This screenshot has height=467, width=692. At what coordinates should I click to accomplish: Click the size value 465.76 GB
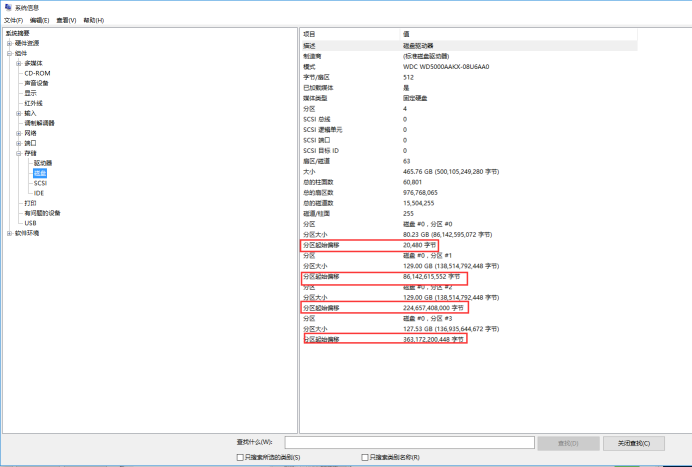coord(451,172)
